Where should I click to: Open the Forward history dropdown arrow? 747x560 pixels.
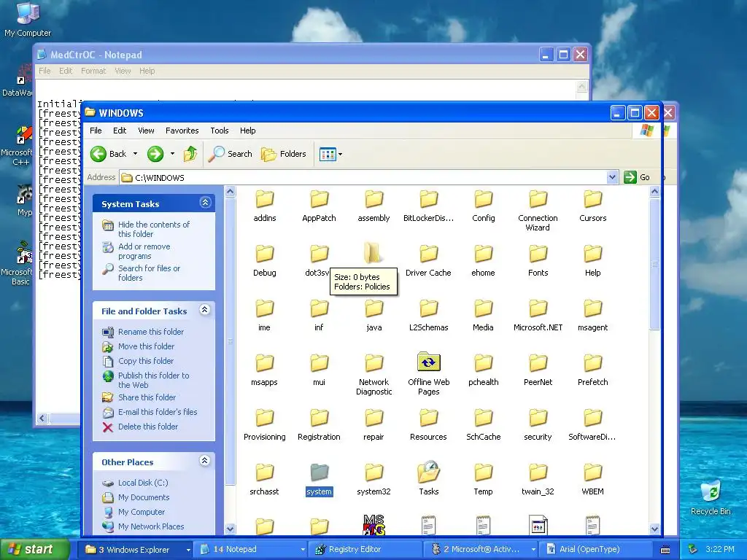tap(172, 154)
